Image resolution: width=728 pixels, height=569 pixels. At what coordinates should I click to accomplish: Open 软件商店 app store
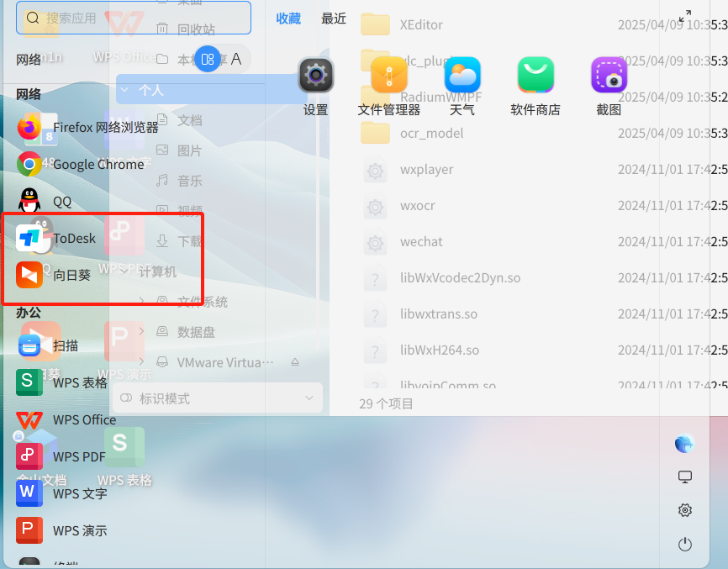[x=535, y=87]
